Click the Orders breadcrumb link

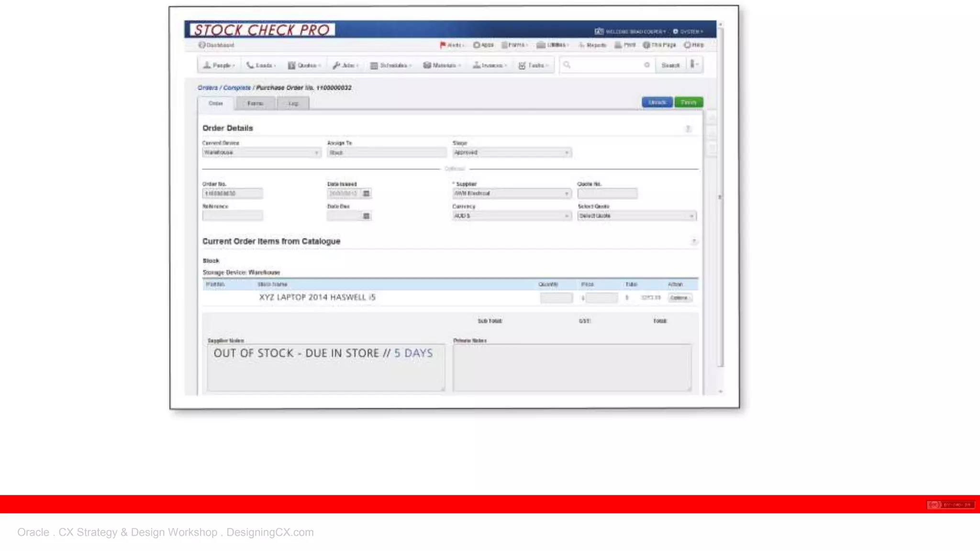pos(207,88)
